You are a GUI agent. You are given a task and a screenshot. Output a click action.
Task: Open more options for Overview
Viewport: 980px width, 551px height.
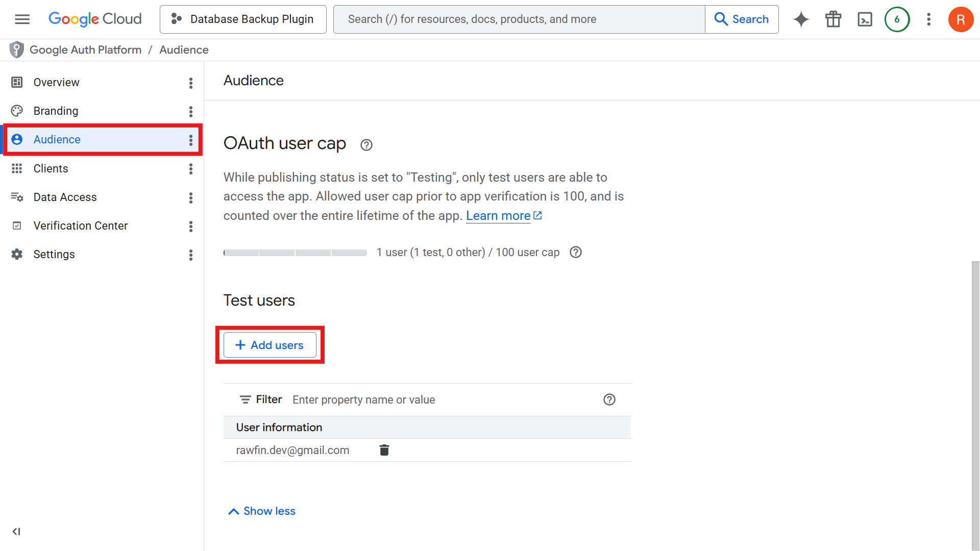click(x=191, y=83)
